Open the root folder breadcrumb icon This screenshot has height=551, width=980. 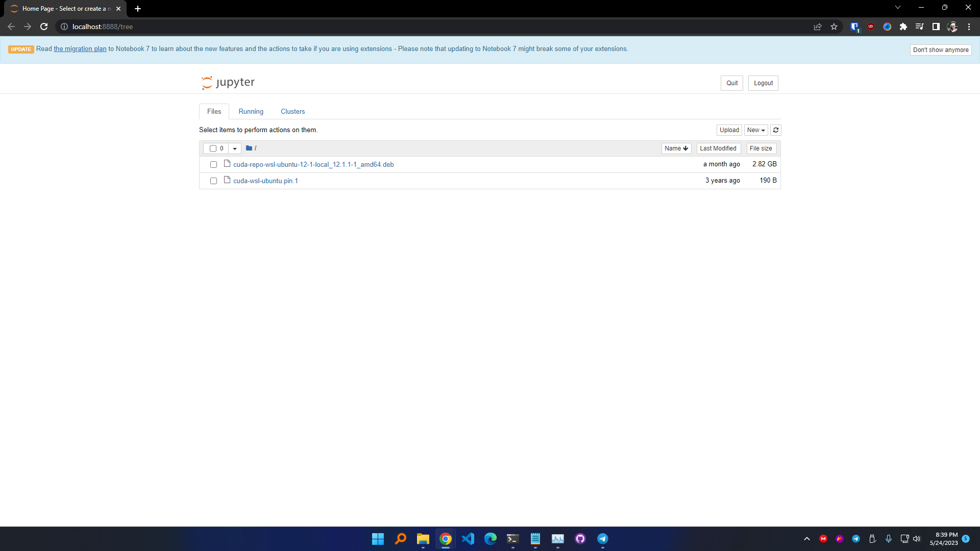249,148
